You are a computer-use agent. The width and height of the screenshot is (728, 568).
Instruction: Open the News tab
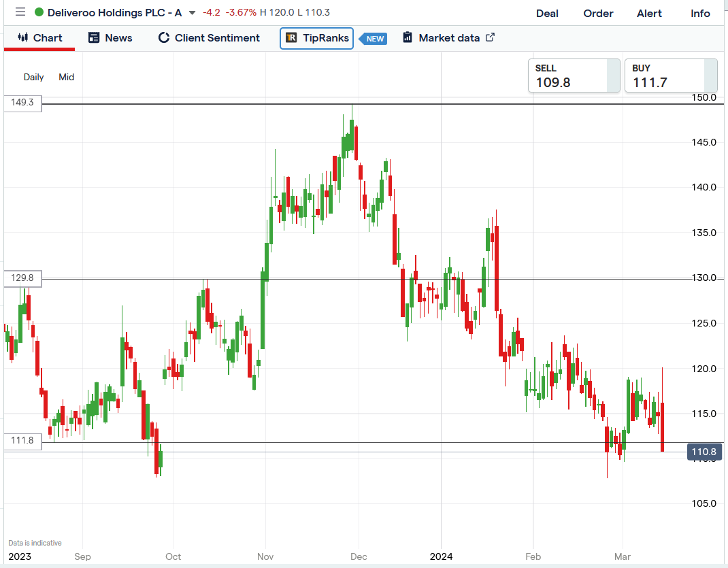tap(110, 38)
